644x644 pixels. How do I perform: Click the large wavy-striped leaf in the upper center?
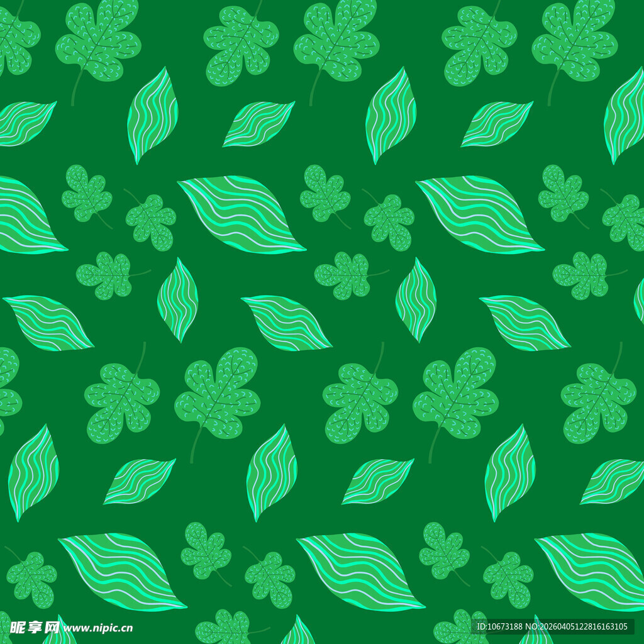coord(241,214)
